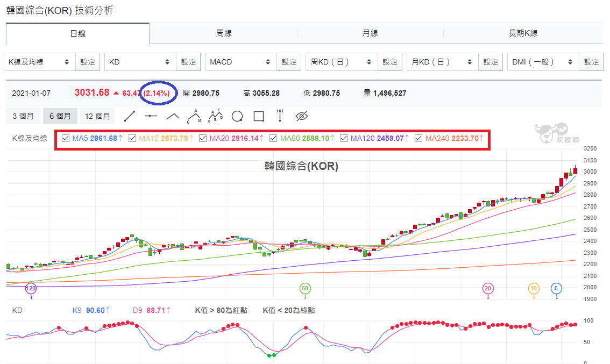
Task: Uncheck the MA120 moving average checkbox
Action: tap(344, 138)
